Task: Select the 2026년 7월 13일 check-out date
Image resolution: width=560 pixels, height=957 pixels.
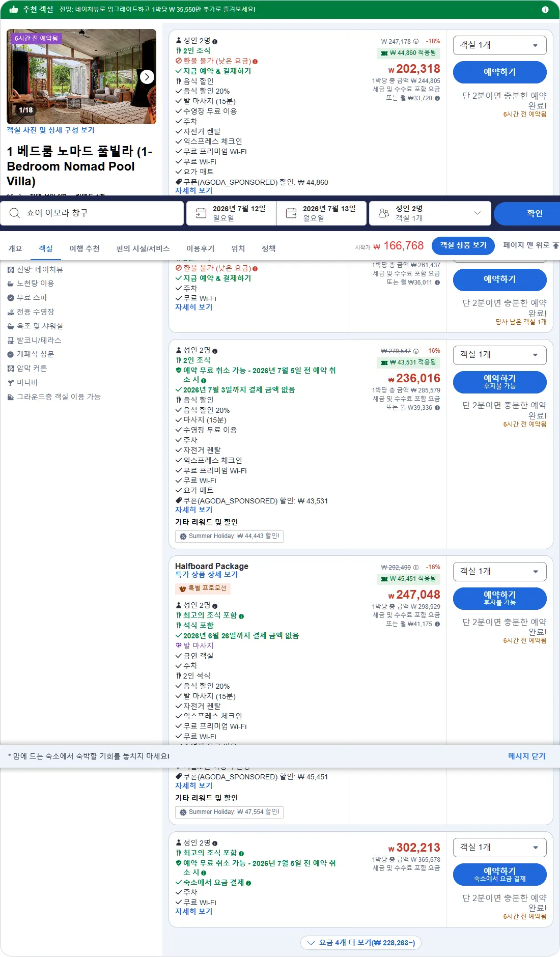Action: point(322,213)
